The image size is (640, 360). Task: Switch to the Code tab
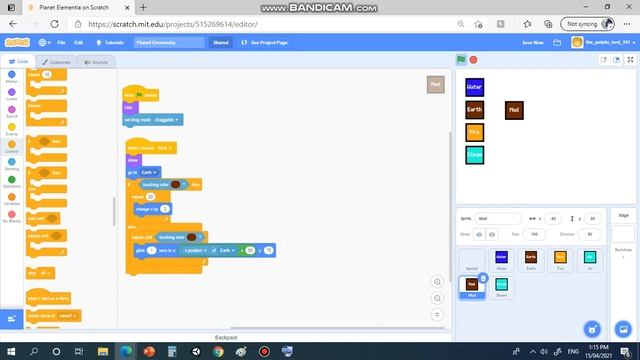pyautogui.click(x=18, y=62)
